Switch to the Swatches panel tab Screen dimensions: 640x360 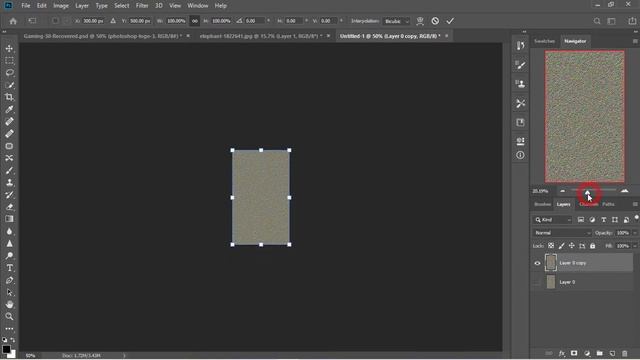[544, 41]
